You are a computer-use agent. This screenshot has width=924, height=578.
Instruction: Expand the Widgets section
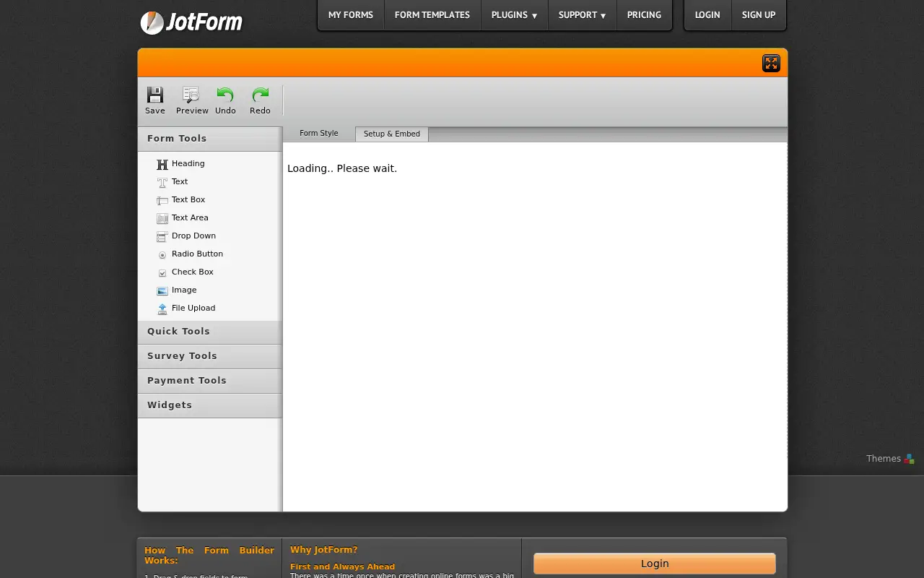209,405
